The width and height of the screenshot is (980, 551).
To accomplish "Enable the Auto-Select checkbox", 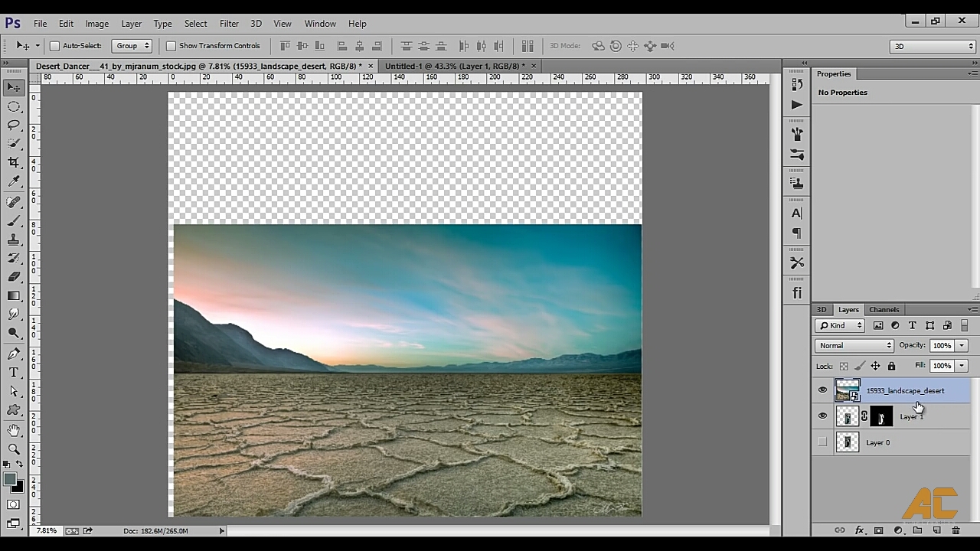I will point(54,46).
